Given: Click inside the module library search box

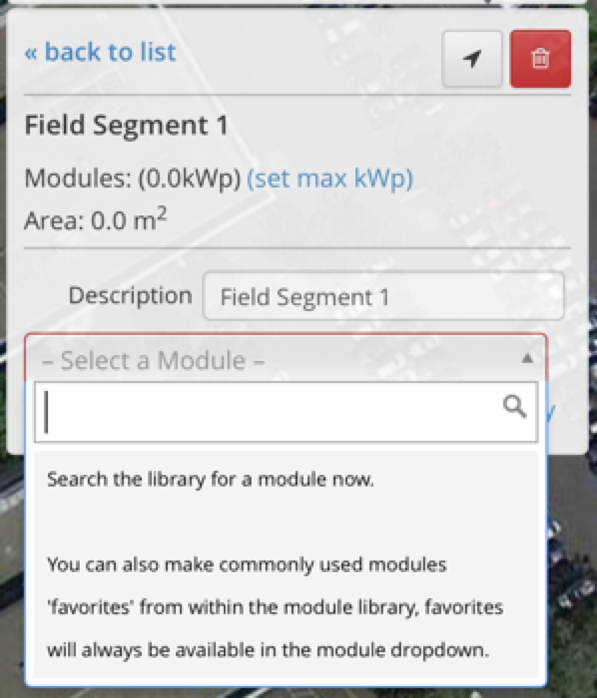Looking at the screenshot, I should (286, 412).
